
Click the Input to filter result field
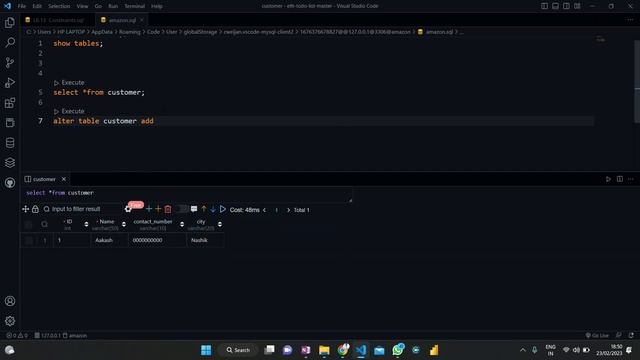point(82,209)
